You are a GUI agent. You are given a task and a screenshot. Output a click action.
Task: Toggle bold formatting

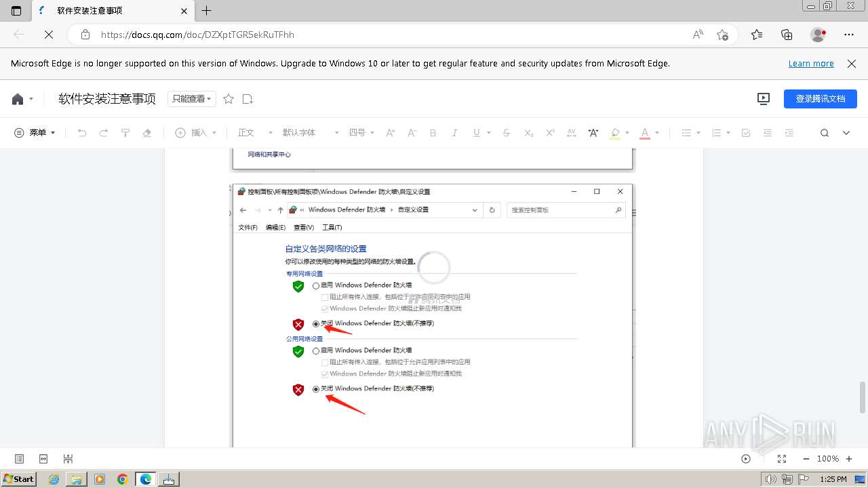click(433, 133)
